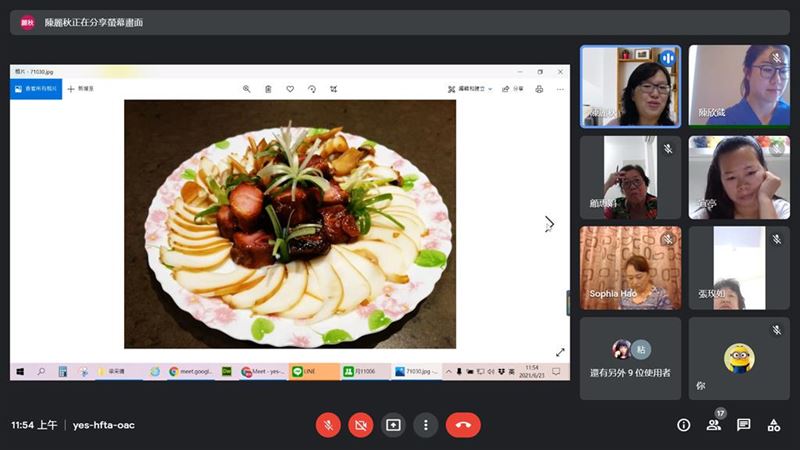
Task: Turn on the camera in the Meet call bar
Action: 361,425
